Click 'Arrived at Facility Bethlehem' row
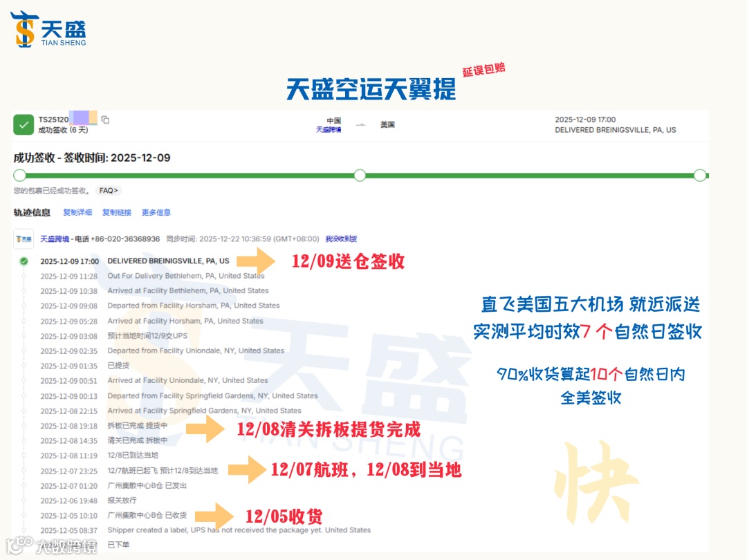Viewport: 747px width, 560px height. point(154,291)
